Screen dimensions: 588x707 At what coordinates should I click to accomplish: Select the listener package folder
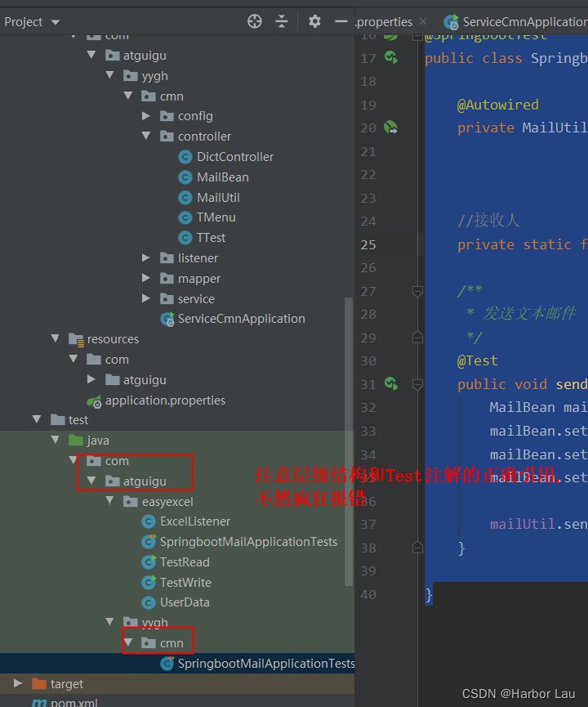coord(198,258)
